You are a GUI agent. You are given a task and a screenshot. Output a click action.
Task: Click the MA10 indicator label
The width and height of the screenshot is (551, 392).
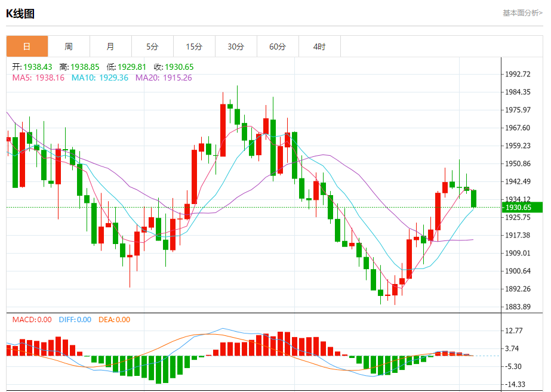point(100,78)
